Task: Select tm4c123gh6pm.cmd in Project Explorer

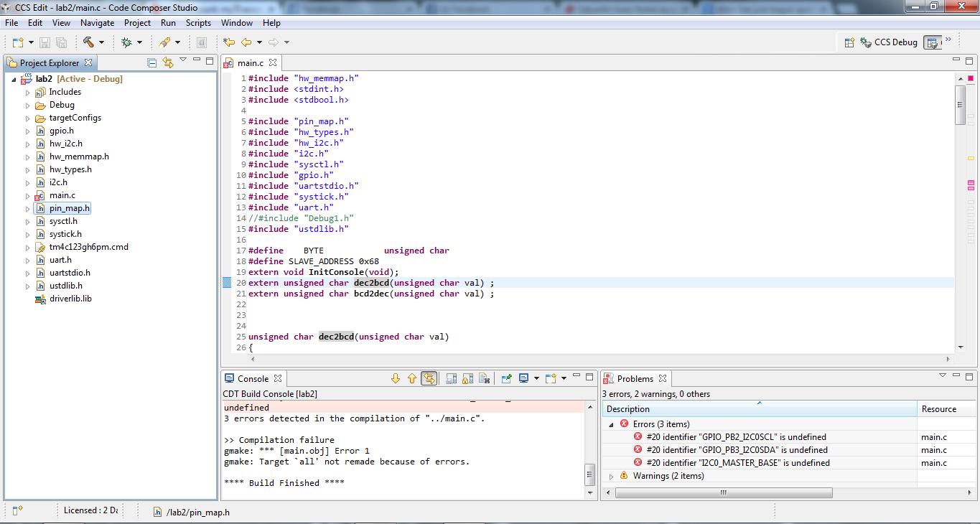Action: coord(88,247)
